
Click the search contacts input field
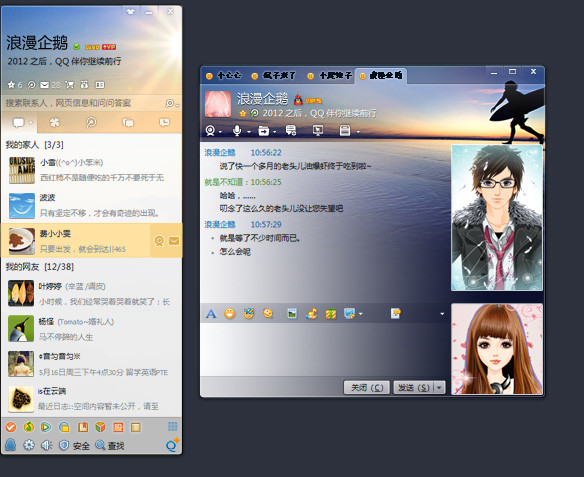point(84,103)
